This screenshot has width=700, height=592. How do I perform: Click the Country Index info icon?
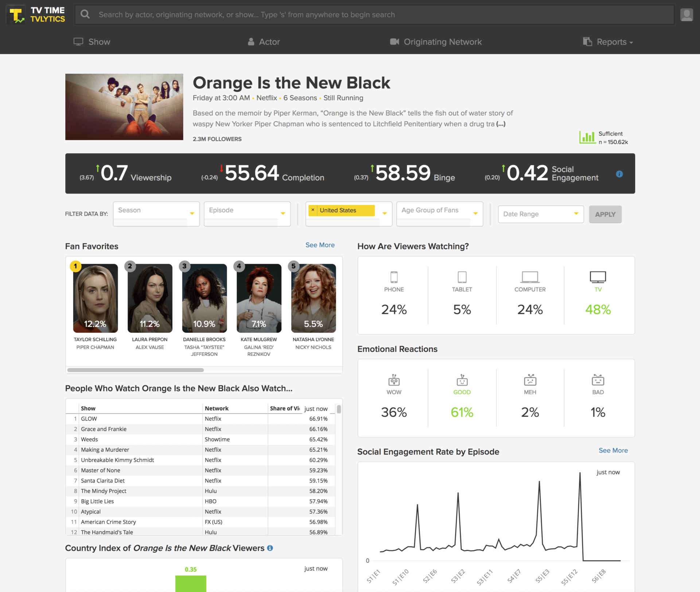(270, 548)
